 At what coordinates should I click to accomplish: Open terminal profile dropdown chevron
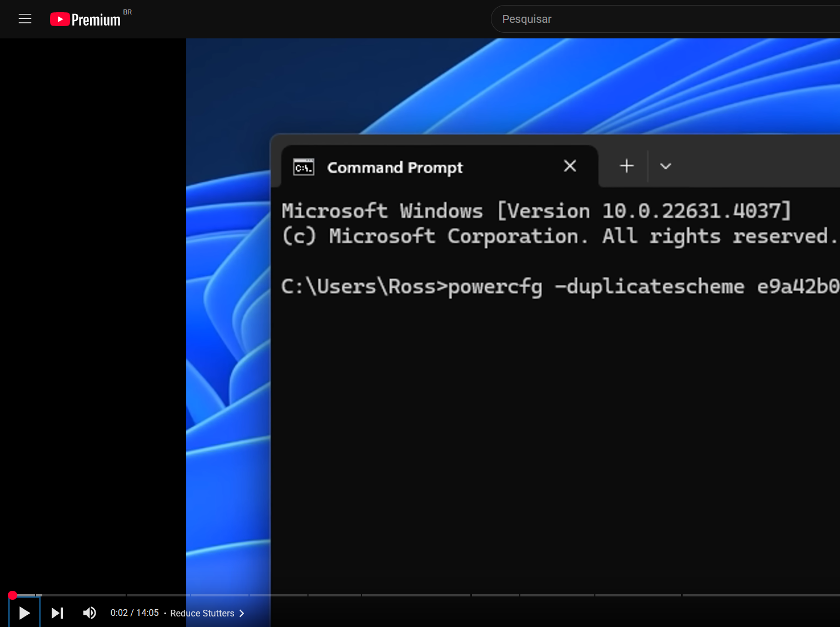(x=665, y=166)
